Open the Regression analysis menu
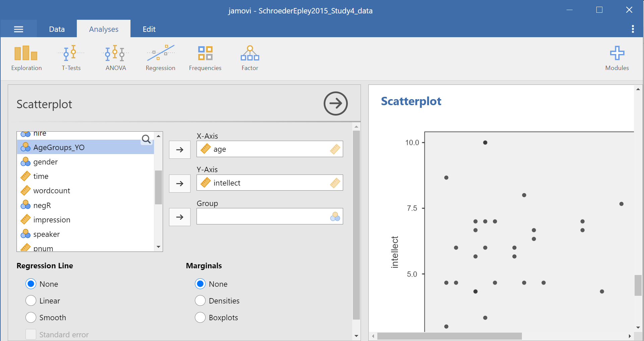This screenshot has height=341, width=644. pos(160,58)
